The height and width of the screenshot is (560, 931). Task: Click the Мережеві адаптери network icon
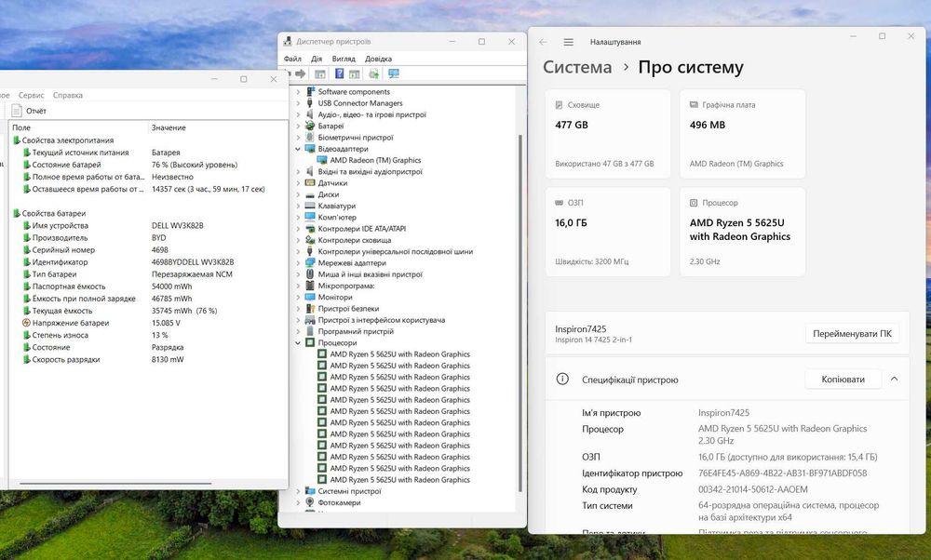click(309, 263)
